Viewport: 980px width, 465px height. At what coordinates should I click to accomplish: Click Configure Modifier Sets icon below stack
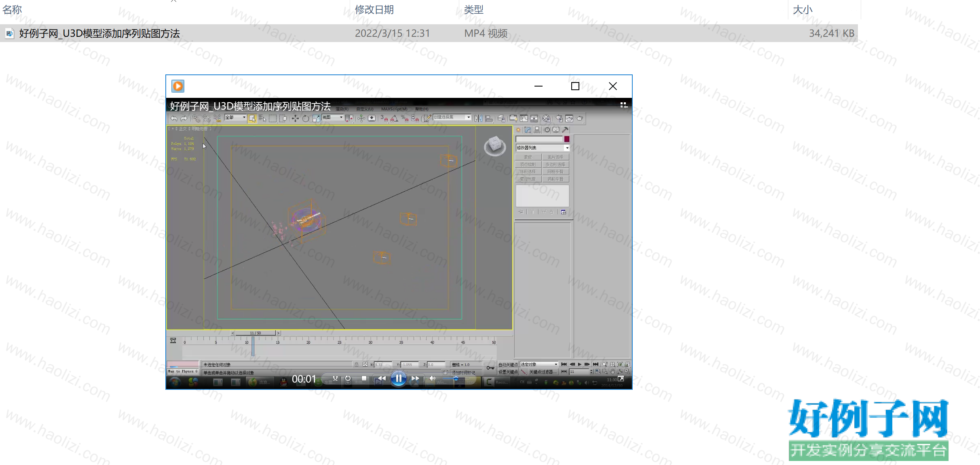564,212
